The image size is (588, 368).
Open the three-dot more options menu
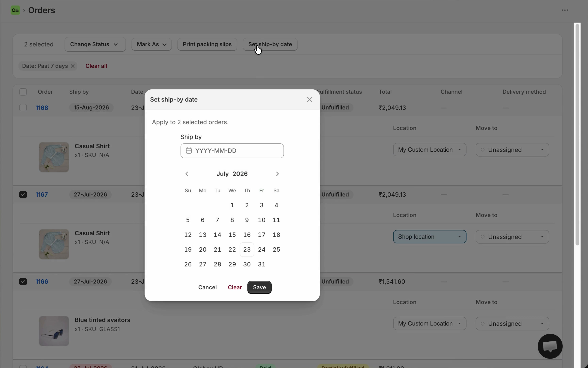click(565, 10)
